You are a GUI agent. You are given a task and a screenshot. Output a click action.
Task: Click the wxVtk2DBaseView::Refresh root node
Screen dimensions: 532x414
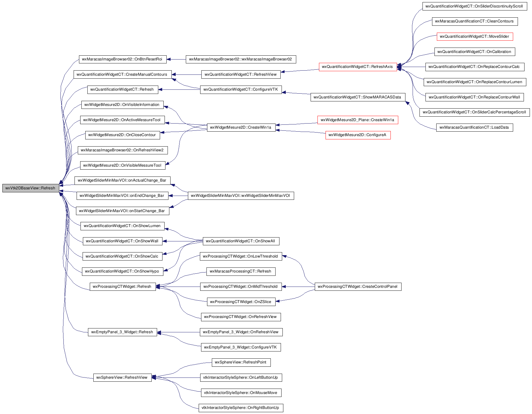31,188
